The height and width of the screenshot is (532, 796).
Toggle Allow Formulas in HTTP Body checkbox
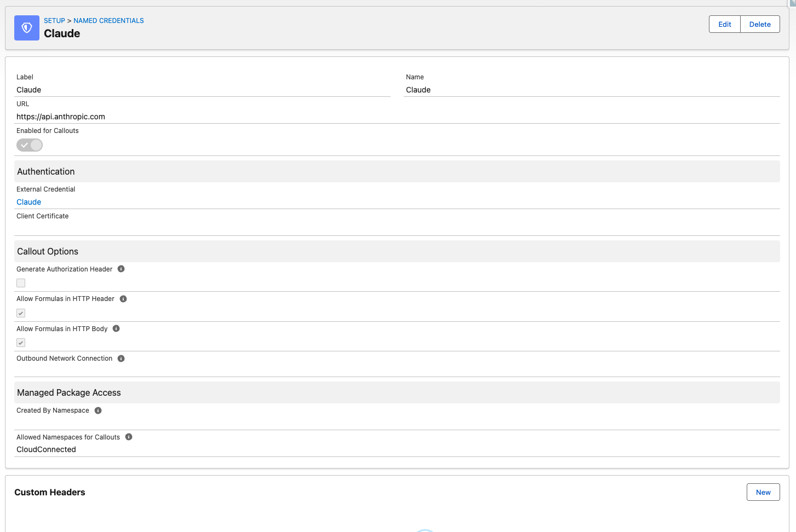coord(21,343)
